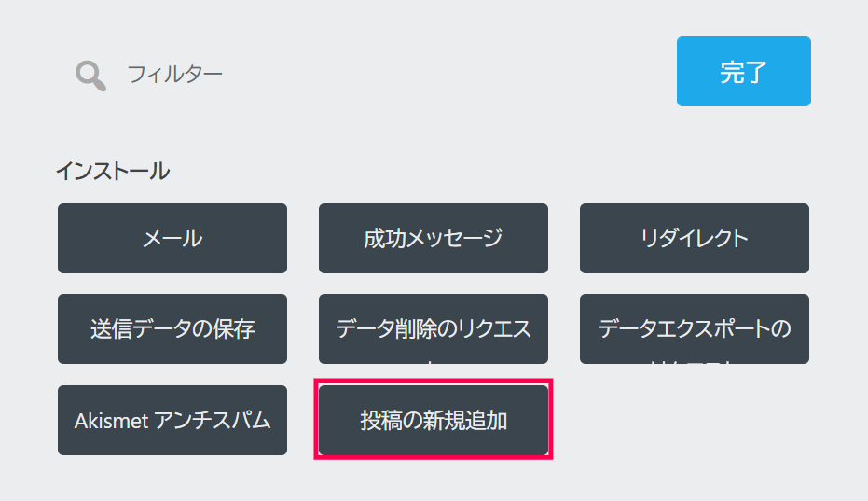Viewport: 868px width, 501px height.
Task: Choose the post creation tile 投稿の新規追加
Action: (x=434, y=420)
